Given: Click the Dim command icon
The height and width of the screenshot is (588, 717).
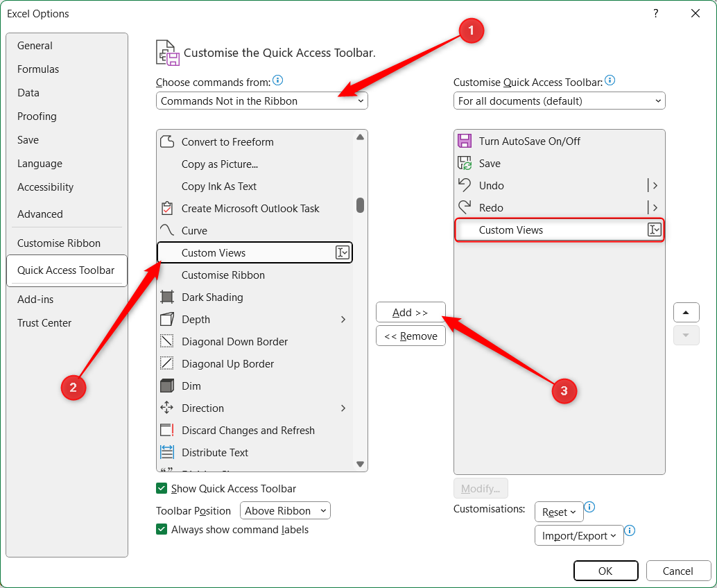Looking at the screenshot, I should 167,386.
